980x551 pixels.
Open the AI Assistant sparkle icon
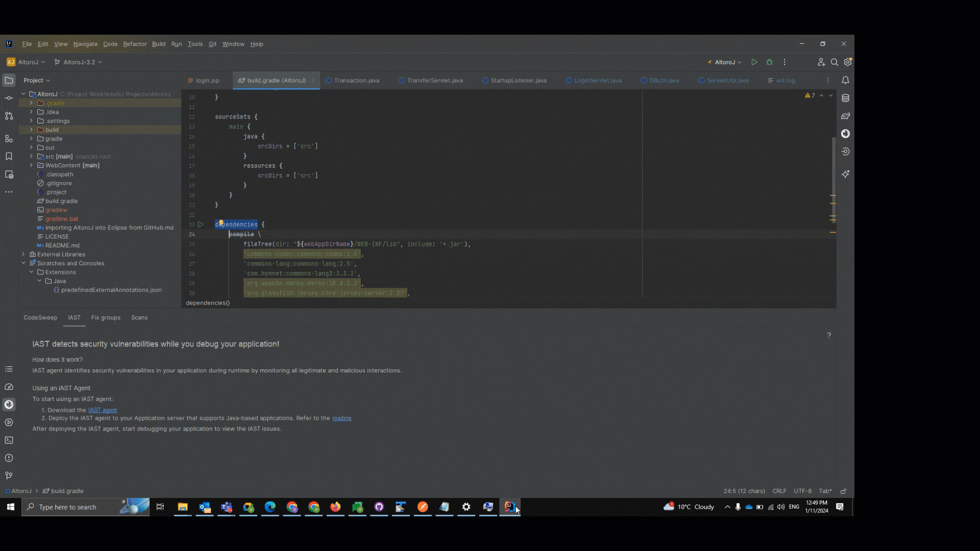(846, 174)
